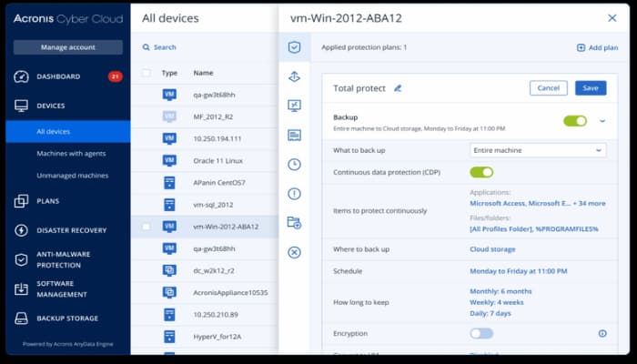Tick checkbox for vm-Win-2012-ABA12 row
This screenshot has width=637, height=364.
pos(146,227)
